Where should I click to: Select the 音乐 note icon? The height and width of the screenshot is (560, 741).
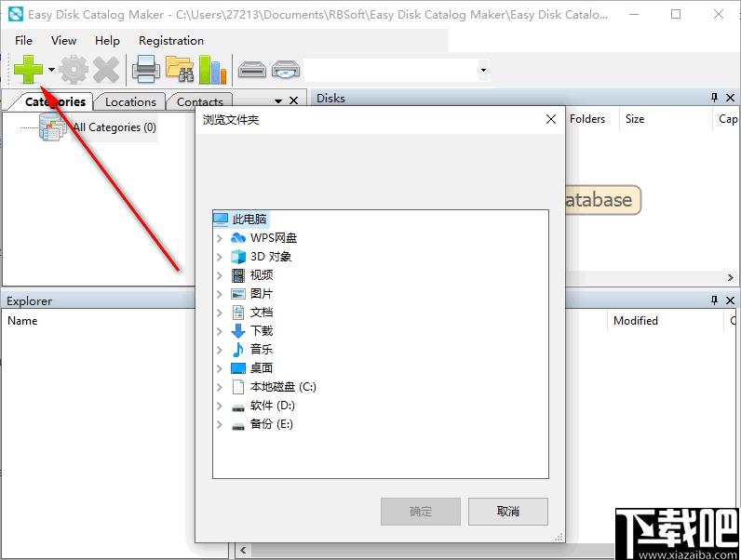click(238, 350)
